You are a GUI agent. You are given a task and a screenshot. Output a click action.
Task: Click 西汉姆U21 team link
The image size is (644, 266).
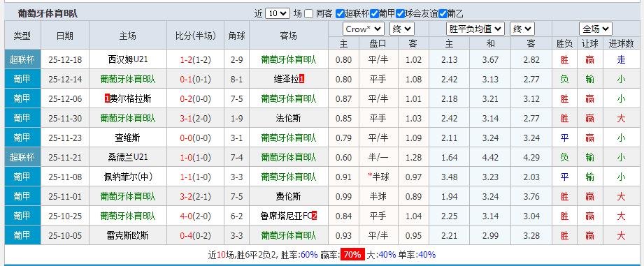point(128,59)
